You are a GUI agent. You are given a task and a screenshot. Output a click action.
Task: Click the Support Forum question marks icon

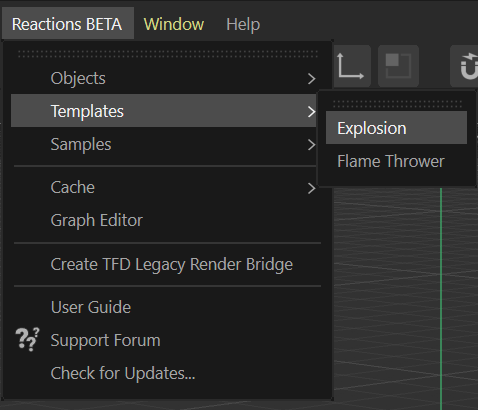coord(27,340)
